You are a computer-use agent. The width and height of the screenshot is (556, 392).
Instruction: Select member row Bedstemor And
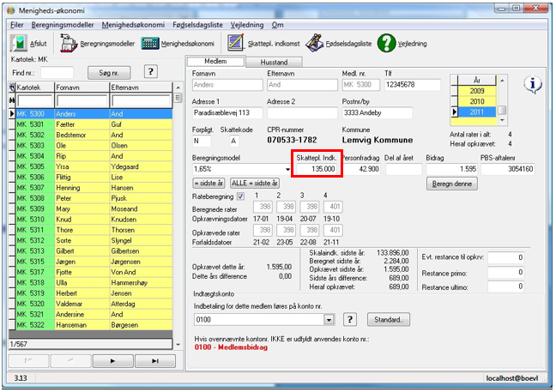click(x=94, y=135)
